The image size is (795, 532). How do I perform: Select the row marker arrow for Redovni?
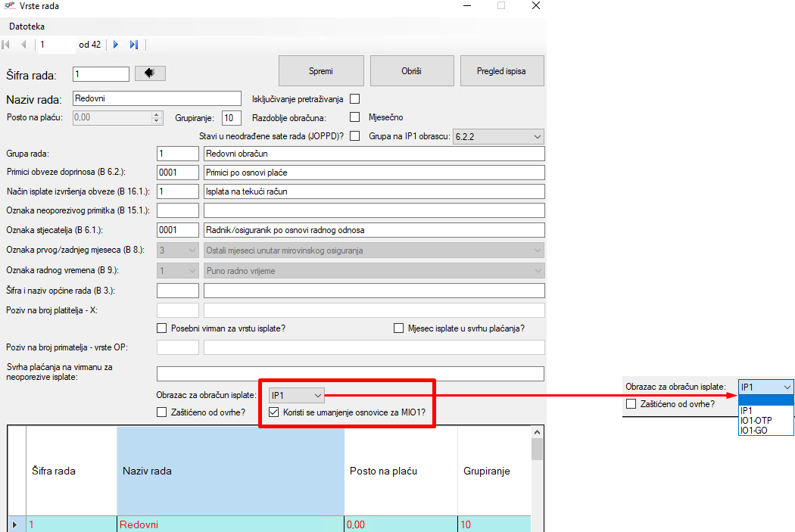(x=16, y=524)
